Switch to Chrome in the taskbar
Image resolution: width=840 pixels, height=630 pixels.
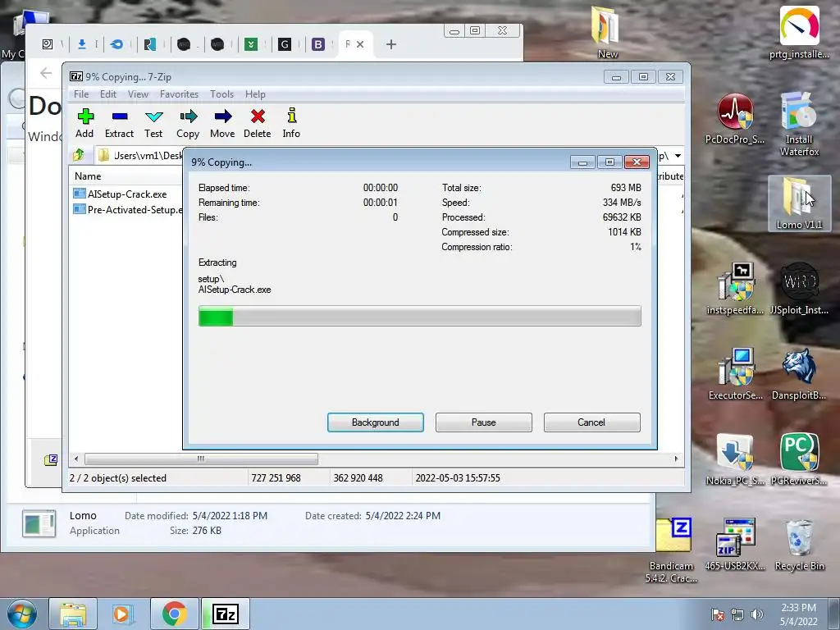(x=174, y=614)
